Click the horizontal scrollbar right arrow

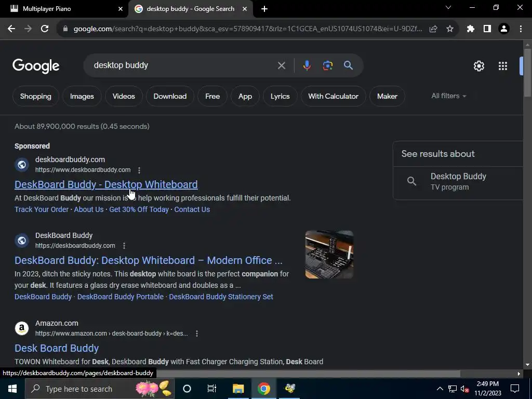pos(518,374)
